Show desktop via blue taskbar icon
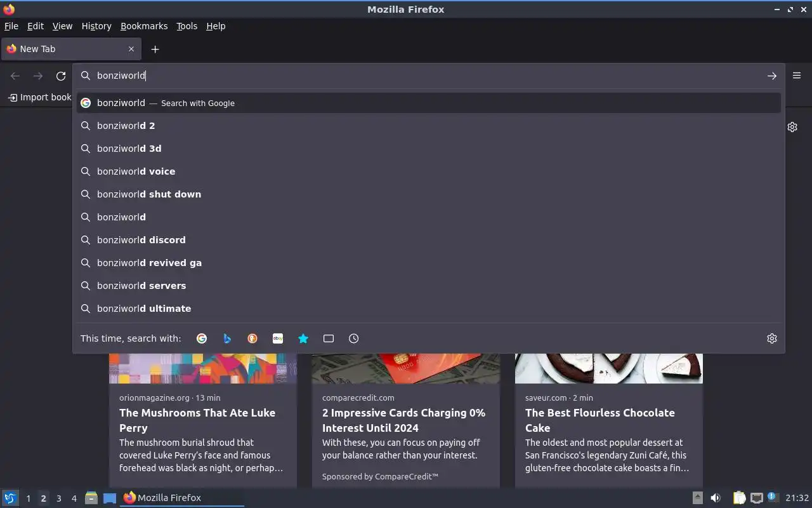Screen dimensions: 812x508 (110, 498)
